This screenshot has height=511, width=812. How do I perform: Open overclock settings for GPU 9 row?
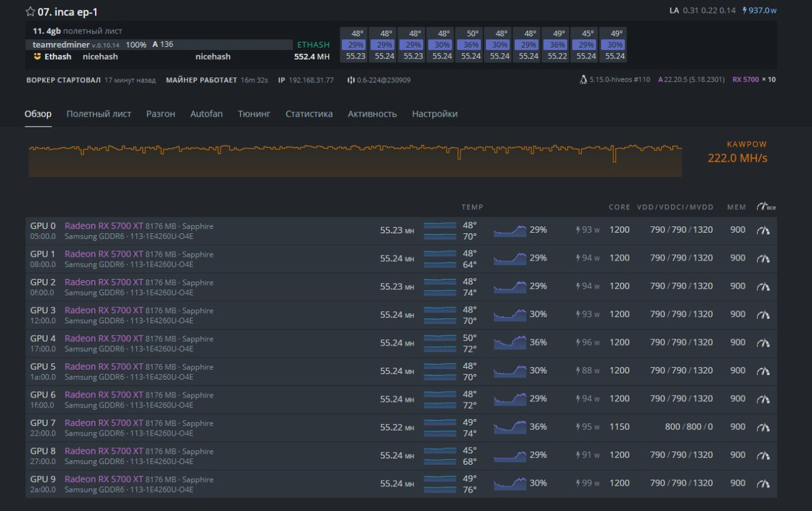763,483
